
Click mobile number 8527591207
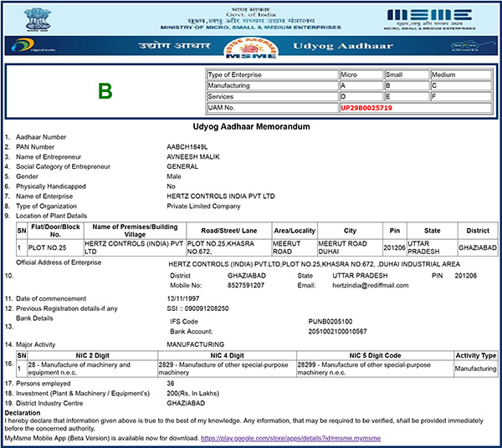246,285
